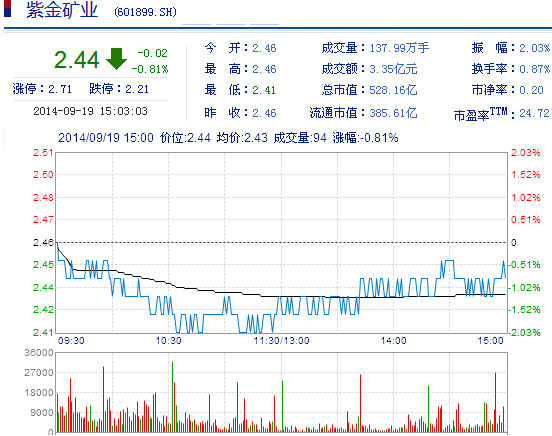
Task: Click the 最低 low price 2.41
Action: point(264,90)
